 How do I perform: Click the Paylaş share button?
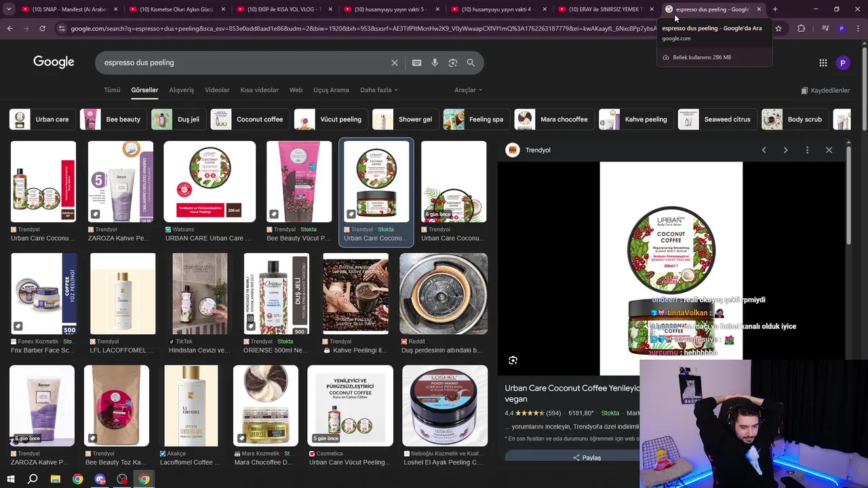587,457
